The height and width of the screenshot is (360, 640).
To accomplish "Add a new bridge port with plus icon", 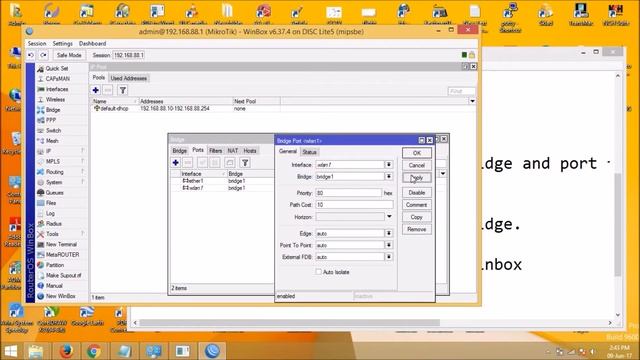I will [176, 162].
